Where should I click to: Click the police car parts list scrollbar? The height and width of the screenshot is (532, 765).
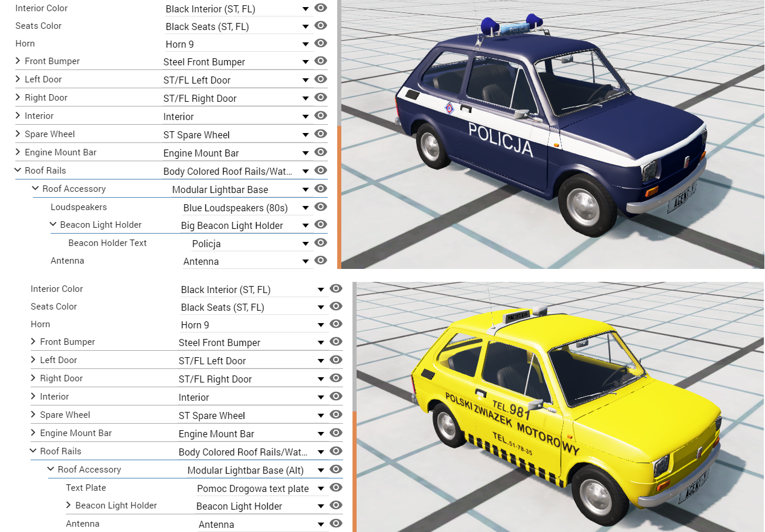339,197
